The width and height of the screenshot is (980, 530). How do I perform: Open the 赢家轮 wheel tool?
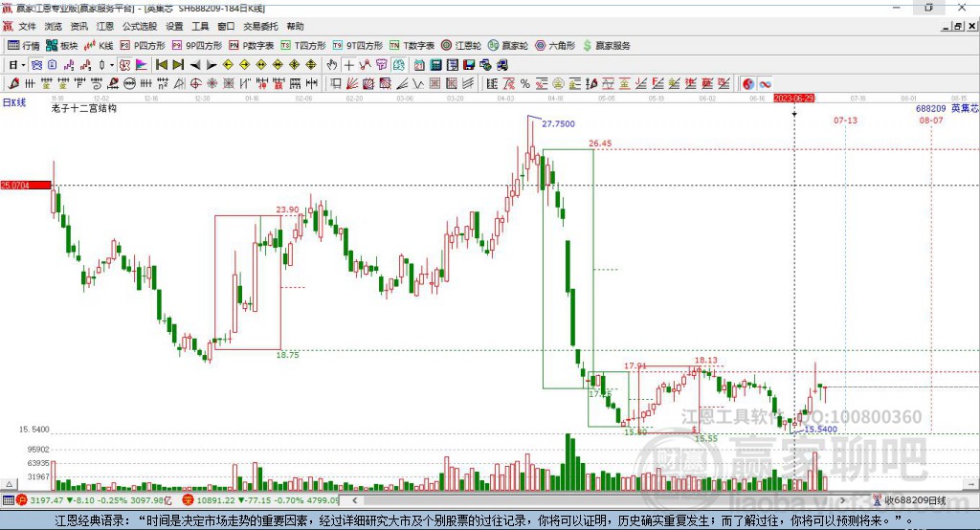point(508,46)
